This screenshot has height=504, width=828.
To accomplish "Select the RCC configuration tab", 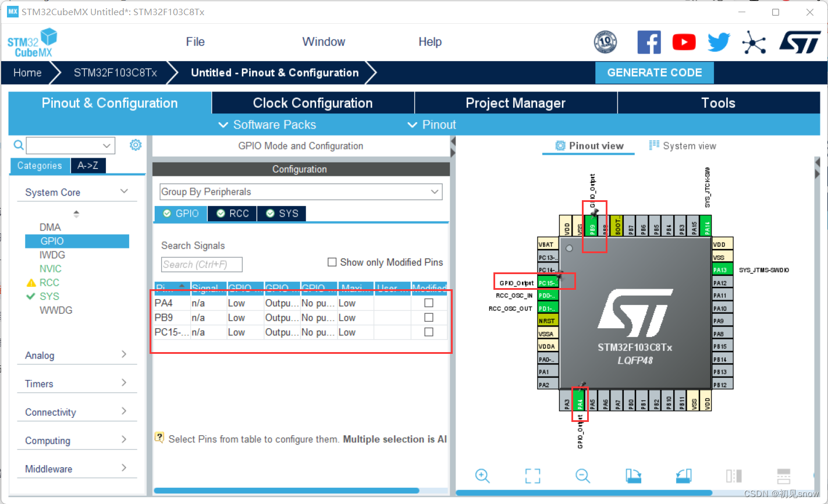I will pyautogui.click(x=232, y=214).
